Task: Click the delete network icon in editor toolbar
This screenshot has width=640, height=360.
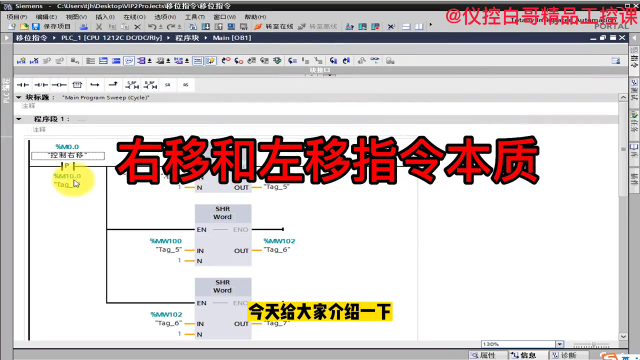Action: coord(34,61)
